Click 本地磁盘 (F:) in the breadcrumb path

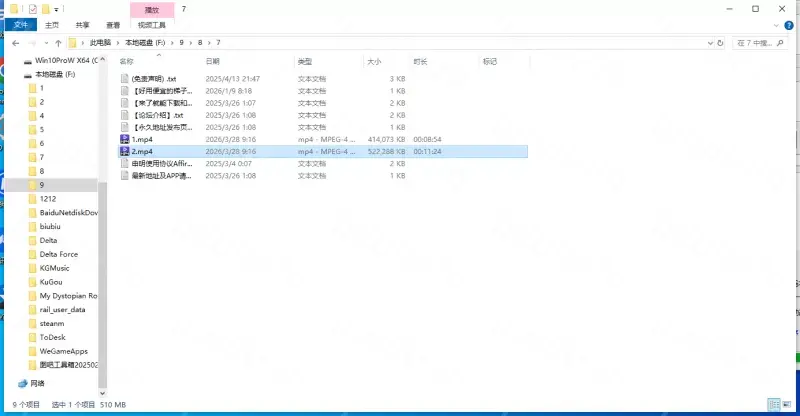tap(144, 43)
